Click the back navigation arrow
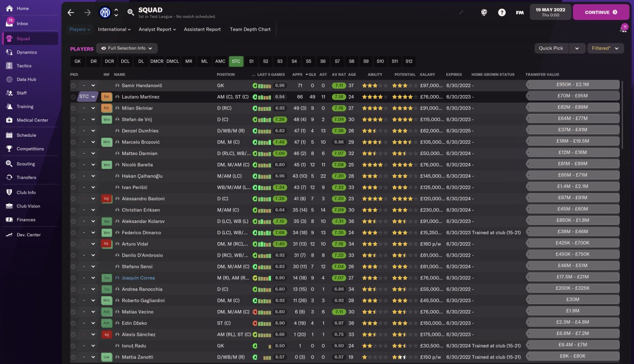Viewport: 634px width, 364px height. (71, 12)
